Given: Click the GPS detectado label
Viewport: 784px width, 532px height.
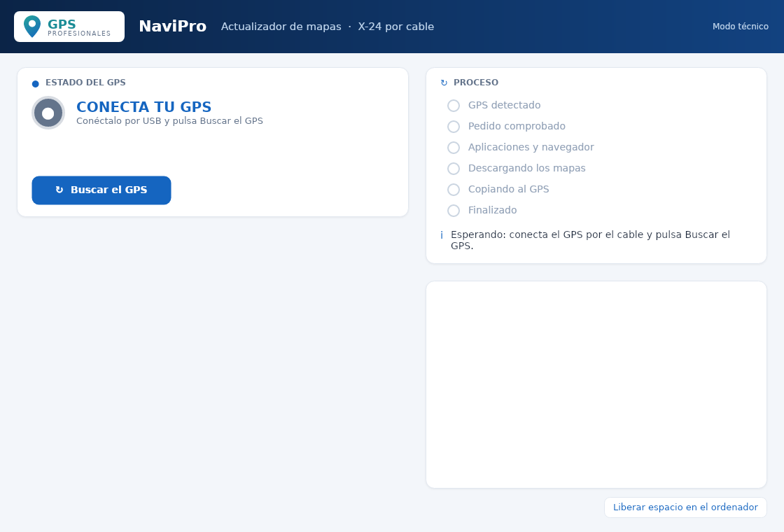Looking at the screenshot, I should pyautogui.click(x=505, y=105).
